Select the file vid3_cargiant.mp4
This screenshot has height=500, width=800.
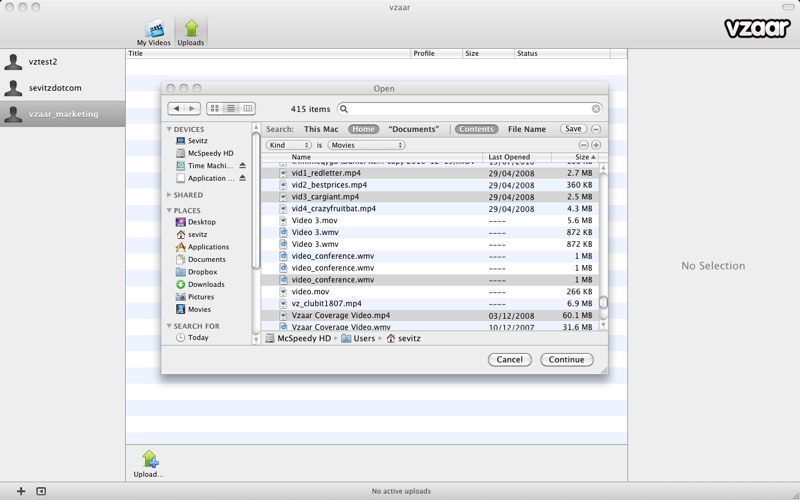pos(325,197)
